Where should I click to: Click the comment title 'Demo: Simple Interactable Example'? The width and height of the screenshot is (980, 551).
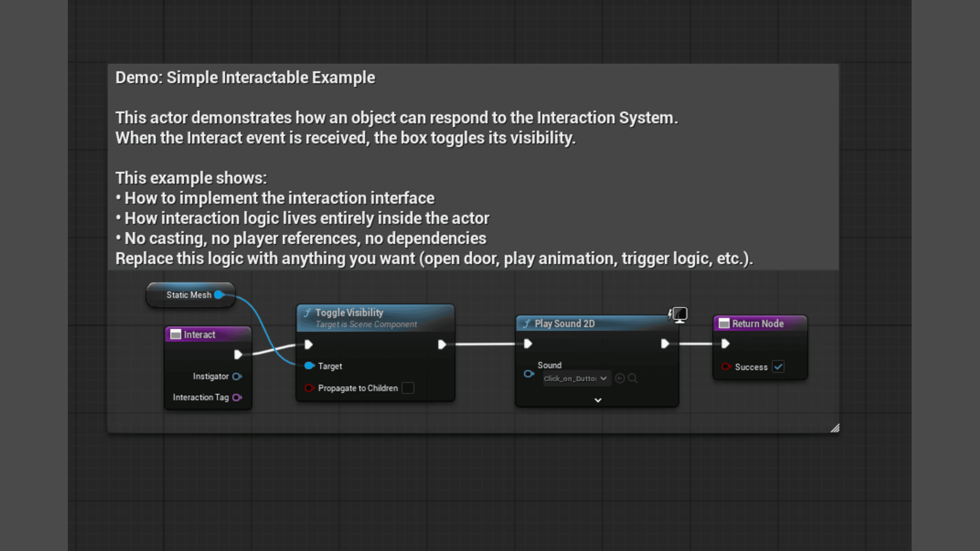pyautogui.click(x=245, y=78)
